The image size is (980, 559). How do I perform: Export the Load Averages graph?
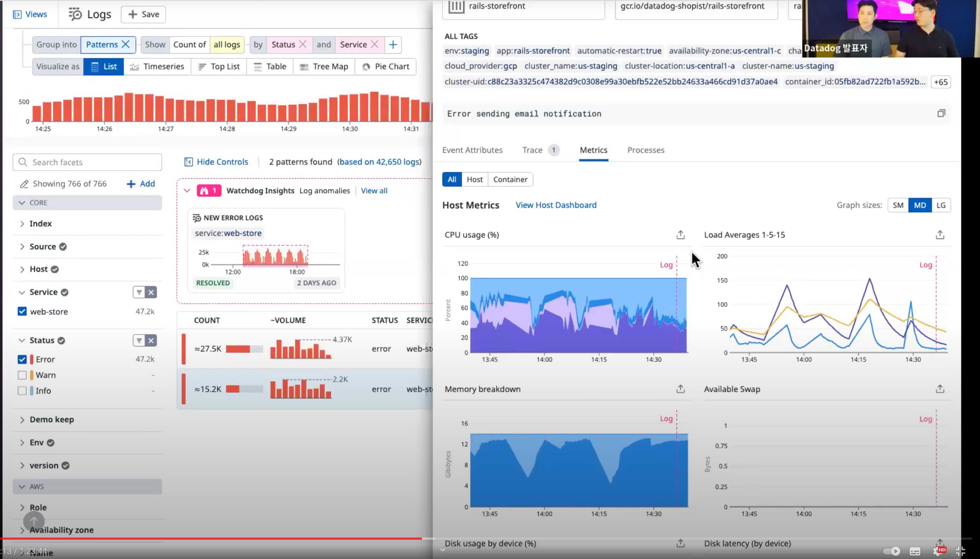(940, 235)
